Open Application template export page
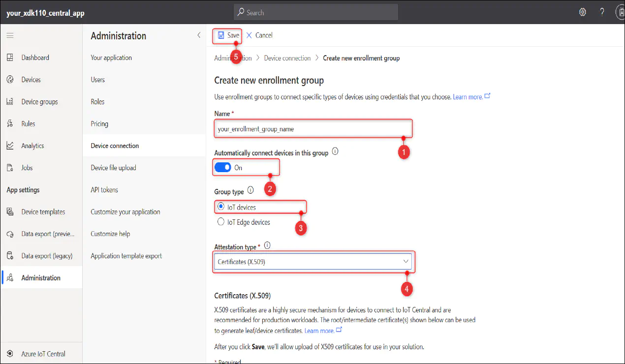This screenshot has height=364, width=625. click(126, 256)
